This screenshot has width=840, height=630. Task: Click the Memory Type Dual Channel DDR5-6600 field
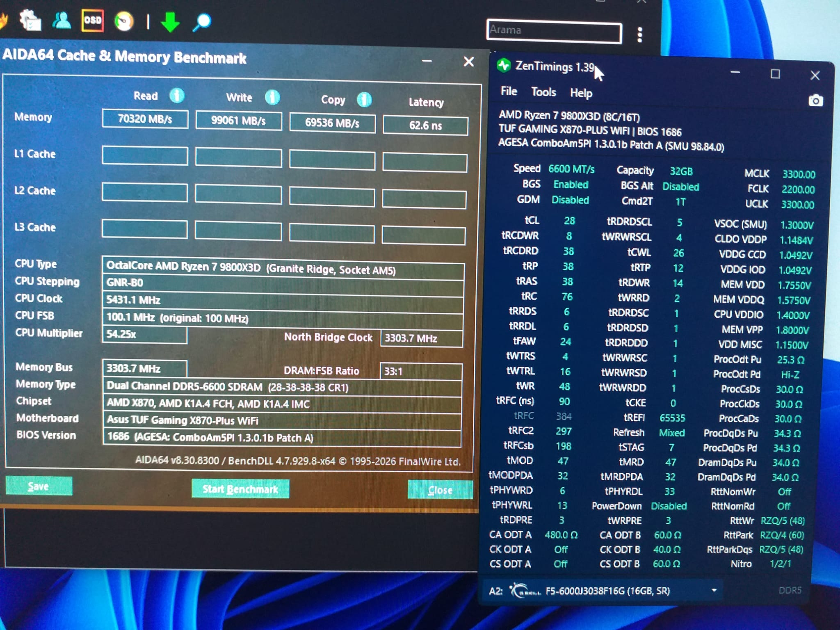(x=282, y=387)
